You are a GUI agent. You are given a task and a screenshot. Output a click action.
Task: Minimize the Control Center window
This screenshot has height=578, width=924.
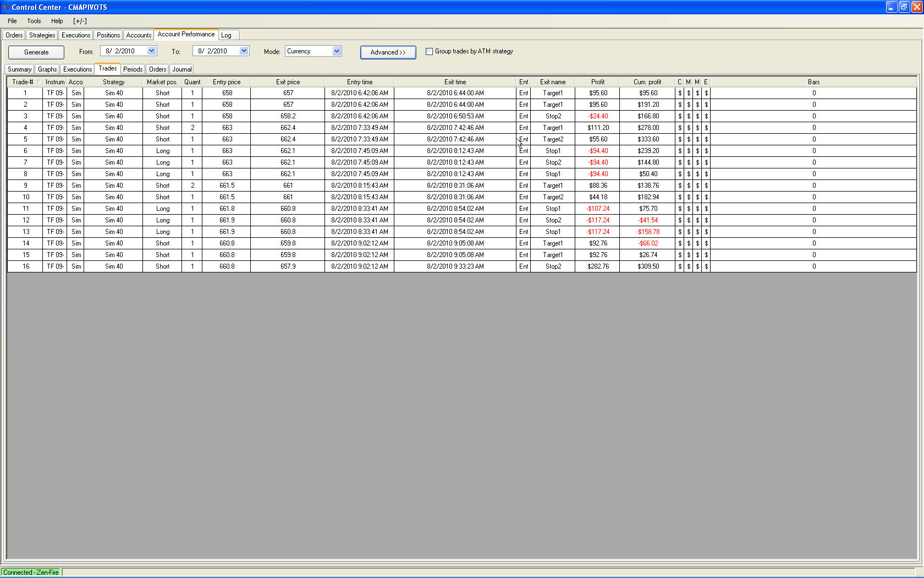[892, 7]
